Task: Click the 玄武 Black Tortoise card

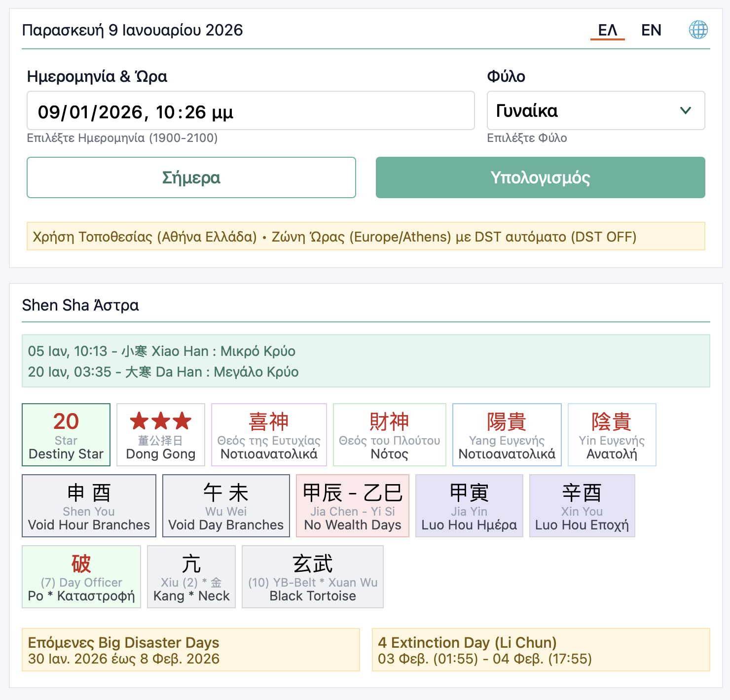Action: [312, 577]
